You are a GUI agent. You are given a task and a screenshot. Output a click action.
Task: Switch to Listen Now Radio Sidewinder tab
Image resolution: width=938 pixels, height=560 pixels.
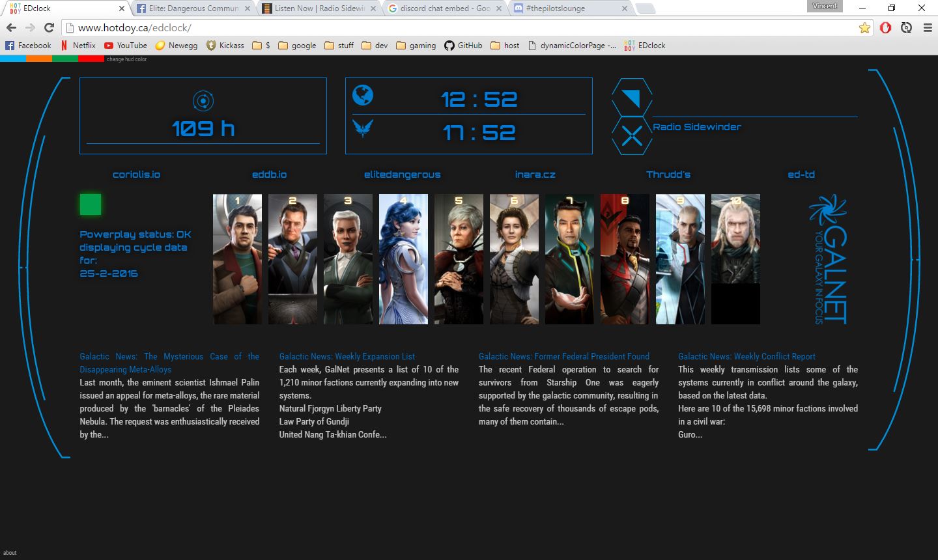pyautogui.click(x=319, y=8)
